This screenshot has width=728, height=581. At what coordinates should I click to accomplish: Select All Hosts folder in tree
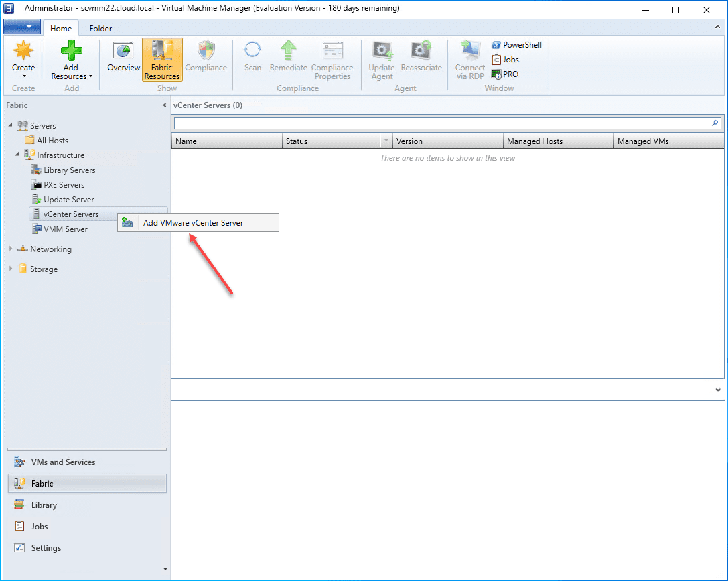[x=46, y=140]
